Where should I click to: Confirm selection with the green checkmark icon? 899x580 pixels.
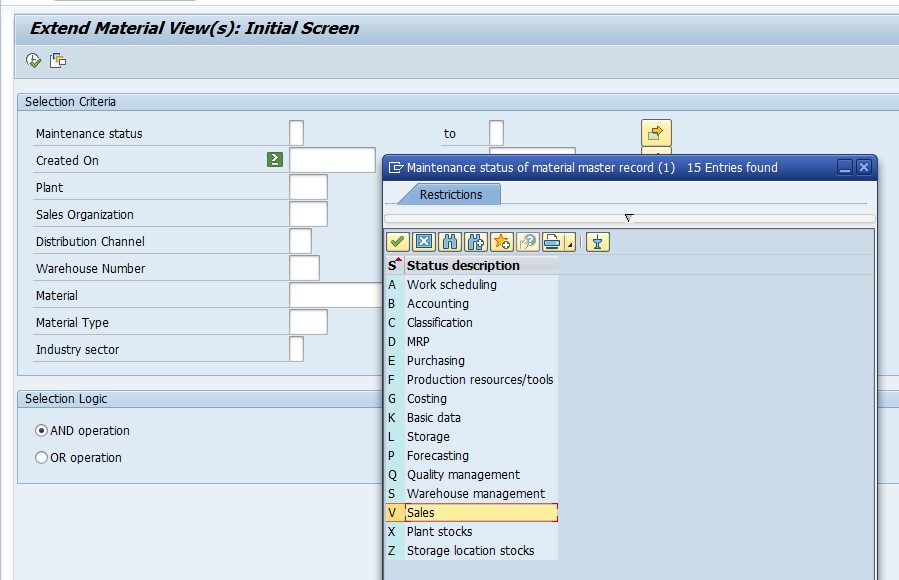point(397,242)
